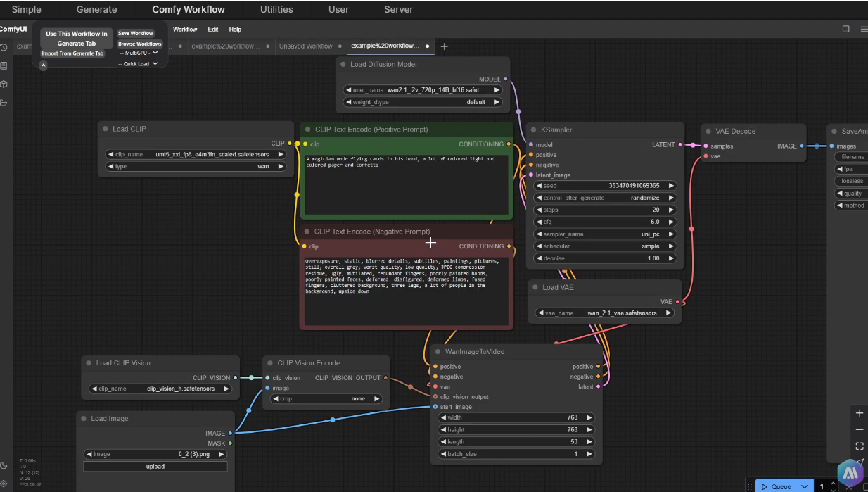The image size is (868, 492).
Task: Click Use This Workflow In Generate Tab
Action: click(77, 39)
